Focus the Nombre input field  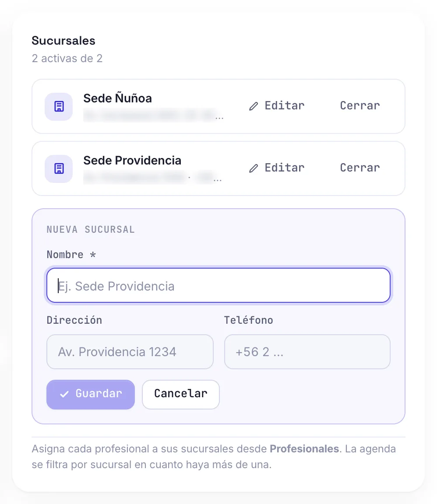coord(218,285)
